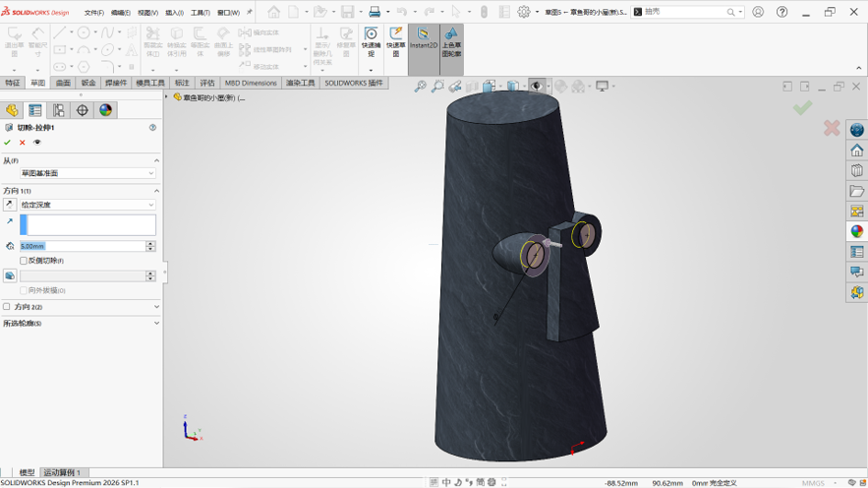Open the 草图基准面 start condition dropdown
Image resolution: width=868 pixels, height=488 pixels.
pos(87,173)
